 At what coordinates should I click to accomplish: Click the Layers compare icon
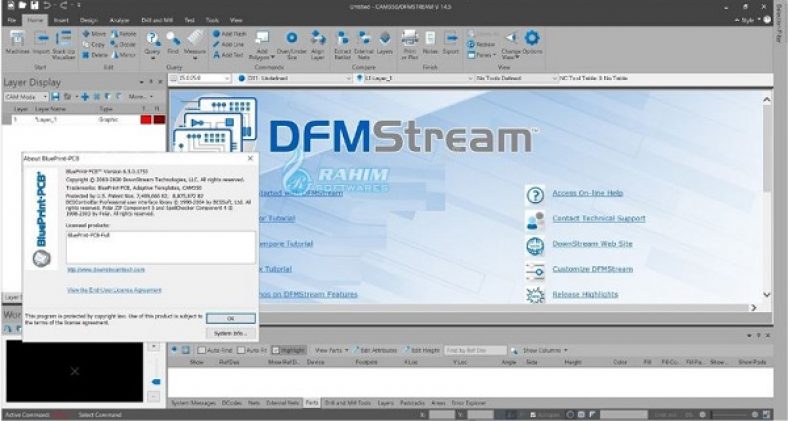pyautogui.click(x=384, y=43)
